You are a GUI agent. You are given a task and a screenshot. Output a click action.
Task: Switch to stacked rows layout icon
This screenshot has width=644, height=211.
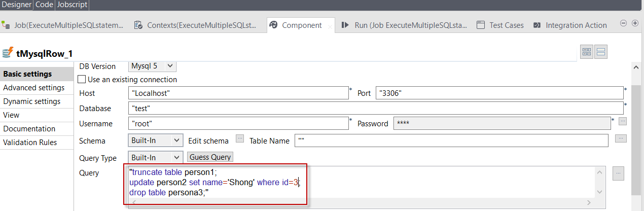pyautogui.click(x=601, y=52)
